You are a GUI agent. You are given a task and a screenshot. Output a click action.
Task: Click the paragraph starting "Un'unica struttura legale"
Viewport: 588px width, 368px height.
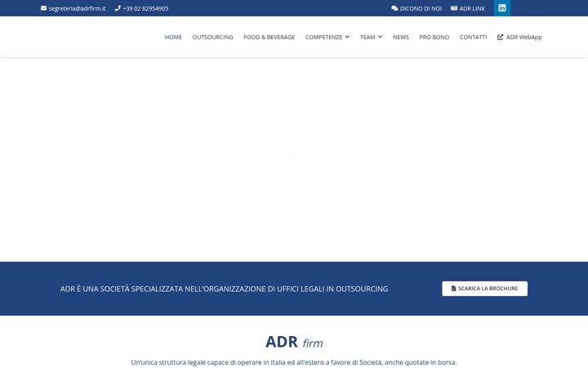point(294,362)
